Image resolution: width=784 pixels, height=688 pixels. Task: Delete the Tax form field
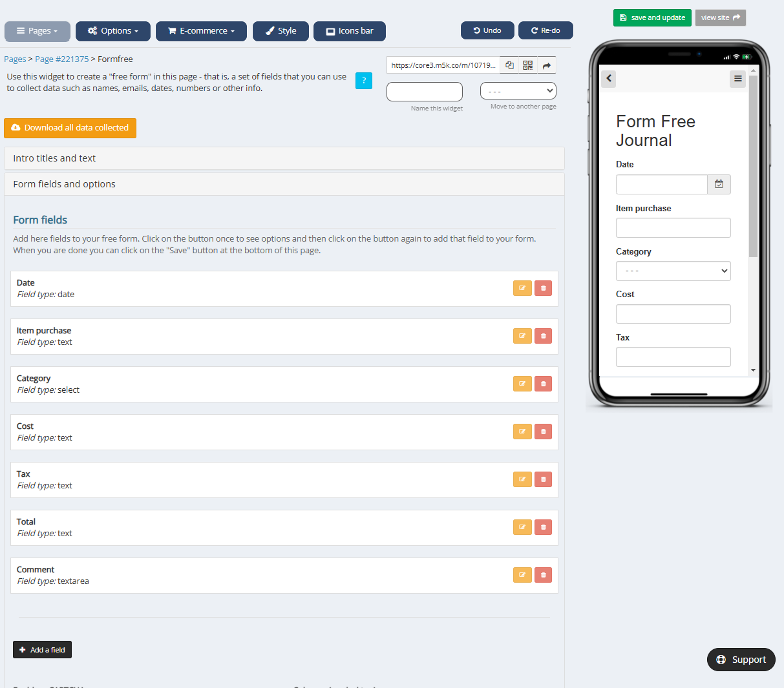pyautogui.click(x=543, y=479)
